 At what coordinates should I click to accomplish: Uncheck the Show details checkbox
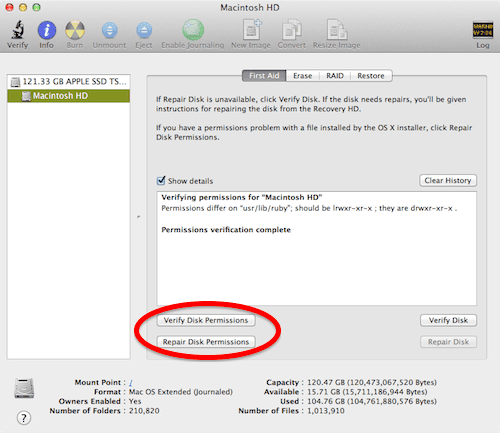(161, 181)
